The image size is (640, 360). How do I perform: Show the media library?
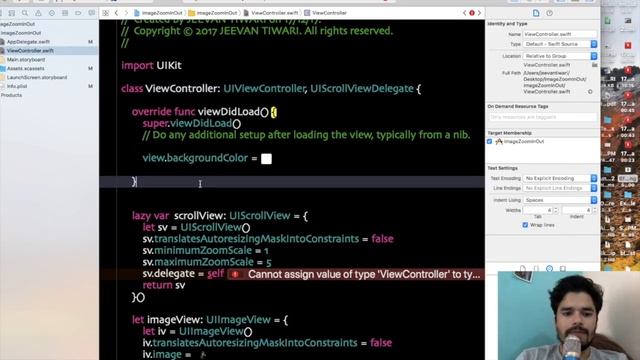(x=563, y=268)
